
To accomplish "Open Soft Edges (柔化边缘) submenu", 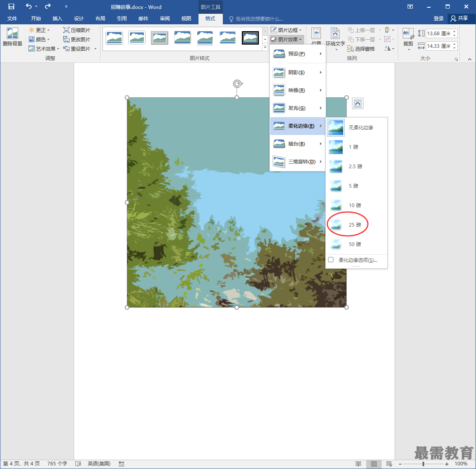I will click(297, 126).
